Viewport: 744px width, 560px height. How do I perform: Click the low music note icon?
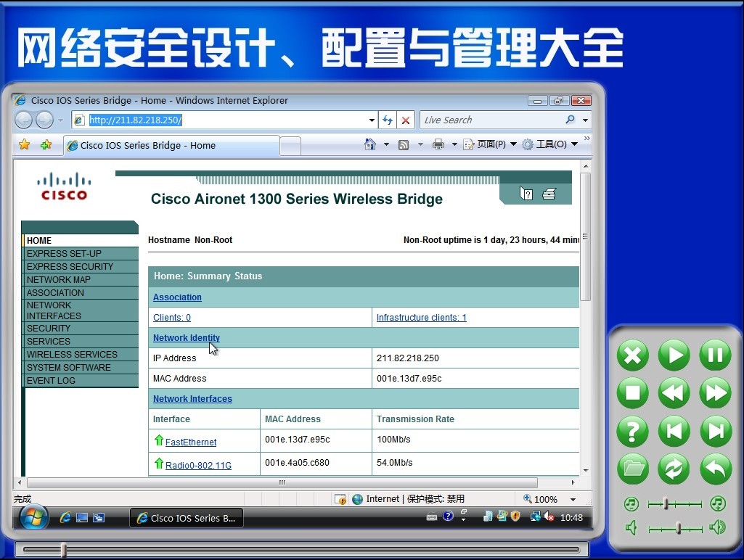pos(631,503)
